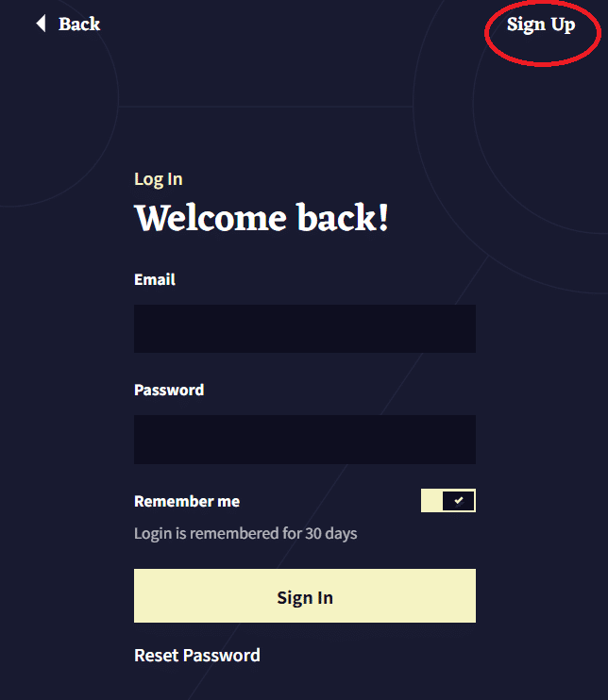This screenshot has width=608, height=700.
Task: Disable the Remember me toggle switch
Action: pos(448,500)
